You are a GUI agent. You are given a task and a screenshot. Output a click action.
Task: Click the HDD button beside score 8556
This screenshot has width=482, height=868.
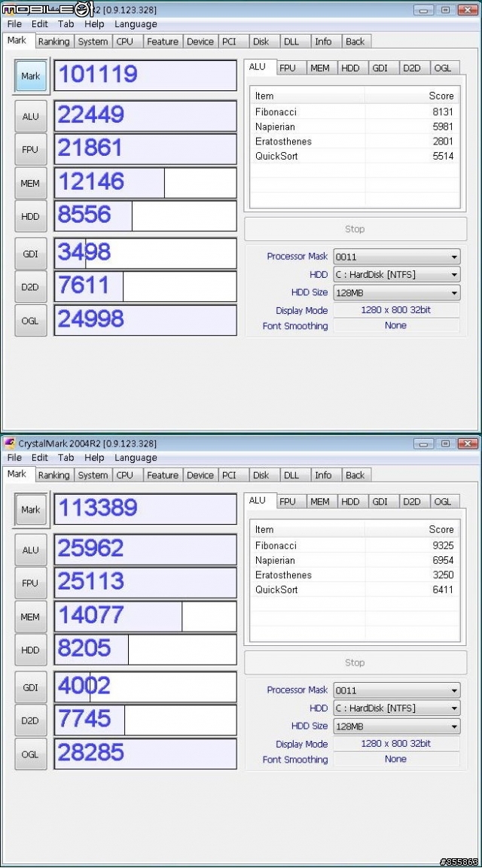[x=30, y=217]
